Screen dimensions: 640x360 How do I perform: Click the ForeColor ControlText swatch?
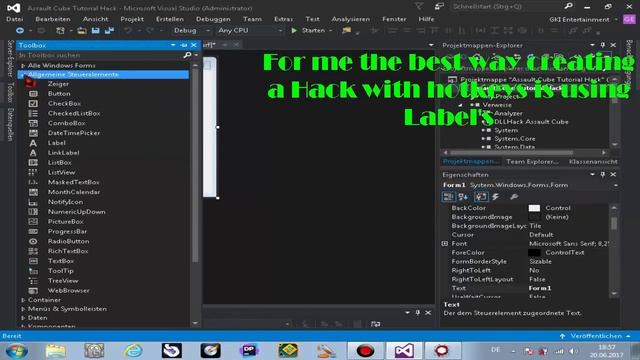click(x=534, y=253)
